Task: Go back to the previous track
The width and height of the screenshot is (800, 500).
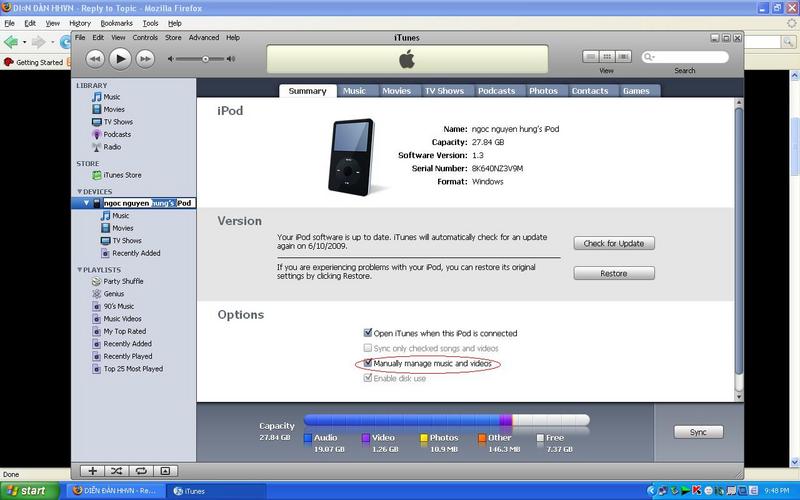Action: pos(95,59)
